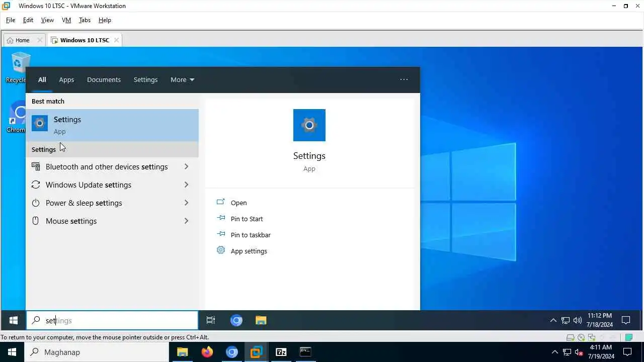This screenshot has width=644, height=362.
Task: Click the Chrome desktop shortcut in the VM
Action: (17, 117)
